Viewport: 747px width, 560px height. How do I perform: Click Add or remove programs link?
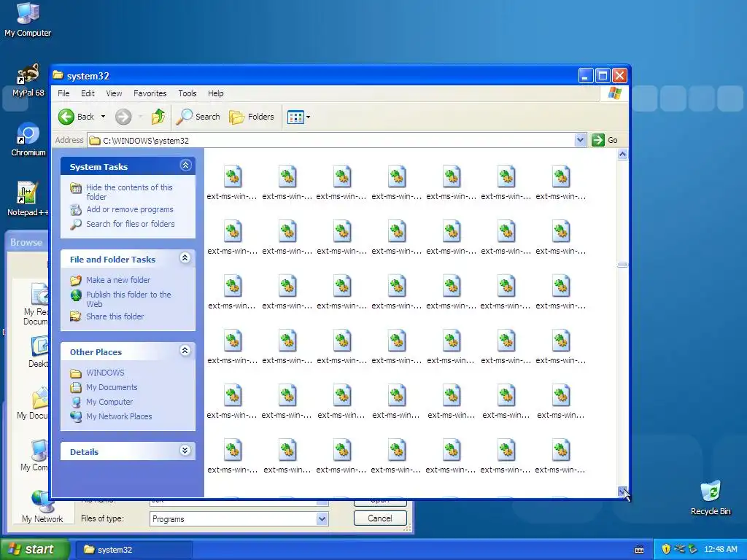point(130,209)
